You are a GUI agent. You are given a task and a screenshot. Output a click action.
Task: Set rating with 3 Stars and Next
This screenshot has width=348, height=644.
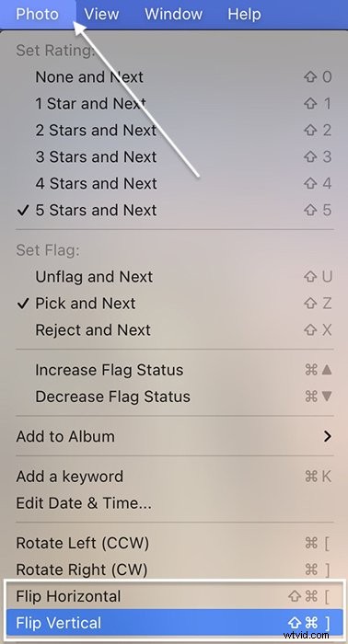pyautogui.click(x=174, y=157)
